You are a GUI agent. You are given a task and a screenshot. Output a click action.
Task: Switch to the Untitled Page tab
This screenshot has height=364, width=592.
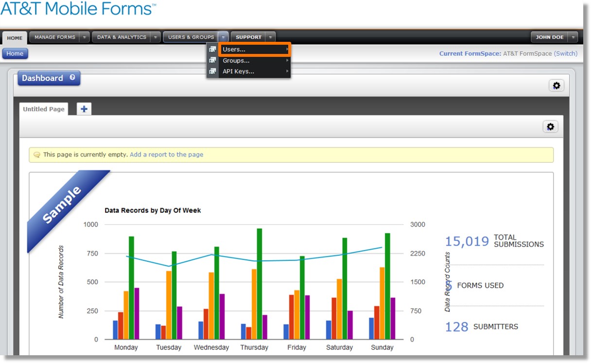point(44,109)
